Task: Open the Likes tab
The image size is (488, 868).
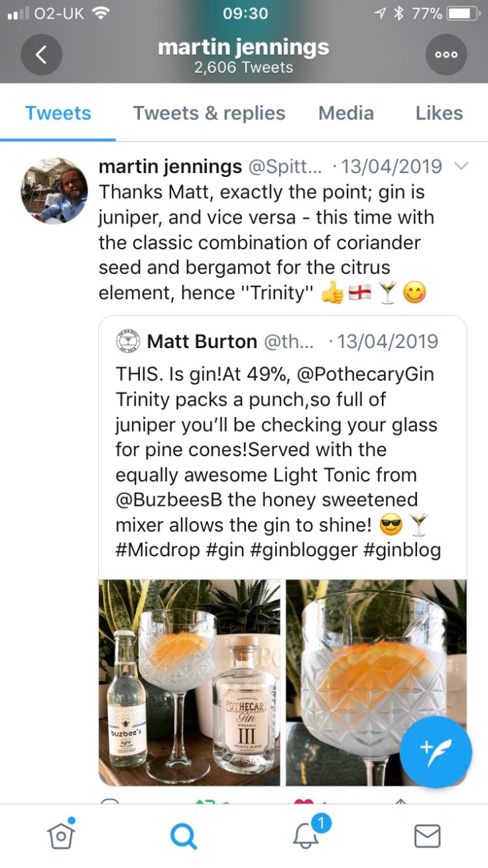Action: 439,113
